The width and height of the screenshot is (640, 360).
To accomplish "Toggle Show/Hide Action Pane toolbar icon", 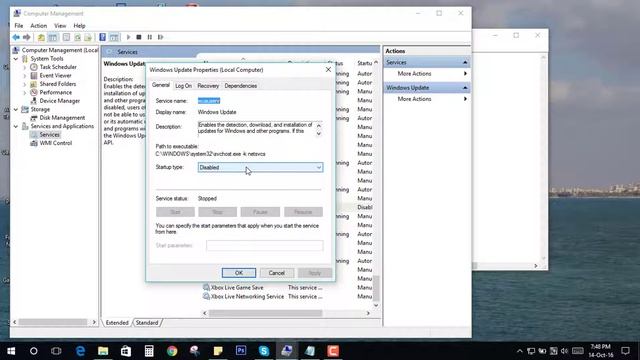I will [114, 38].
